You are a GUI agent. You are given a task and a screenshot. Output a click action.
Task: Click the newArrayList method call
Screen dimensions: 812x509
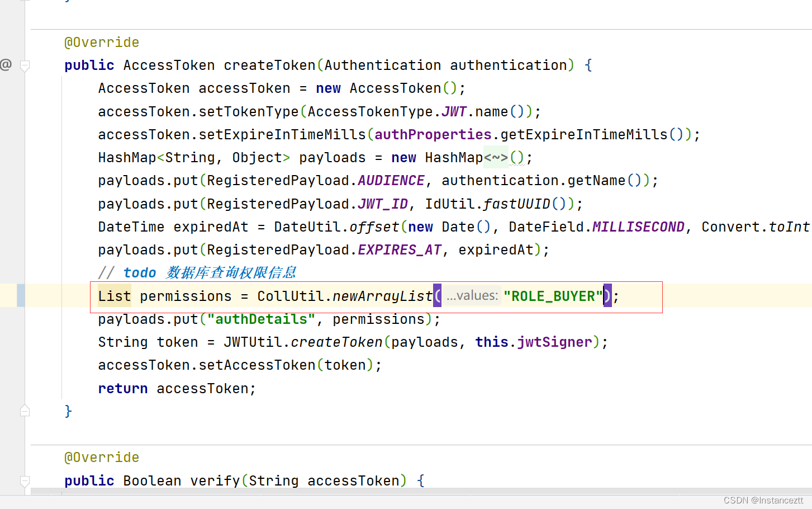point(383,296)
